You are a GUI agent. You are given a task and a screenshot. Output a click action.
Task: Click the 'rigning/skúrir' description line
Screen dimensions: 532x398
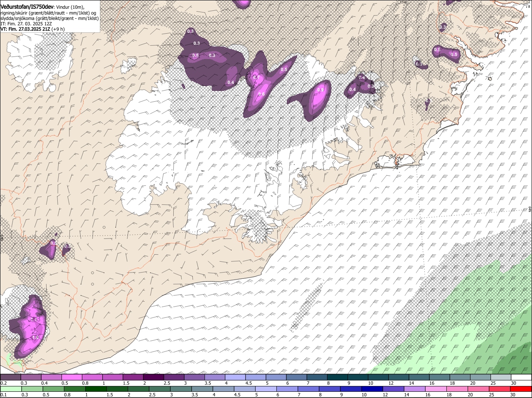[x=48, y=12]
